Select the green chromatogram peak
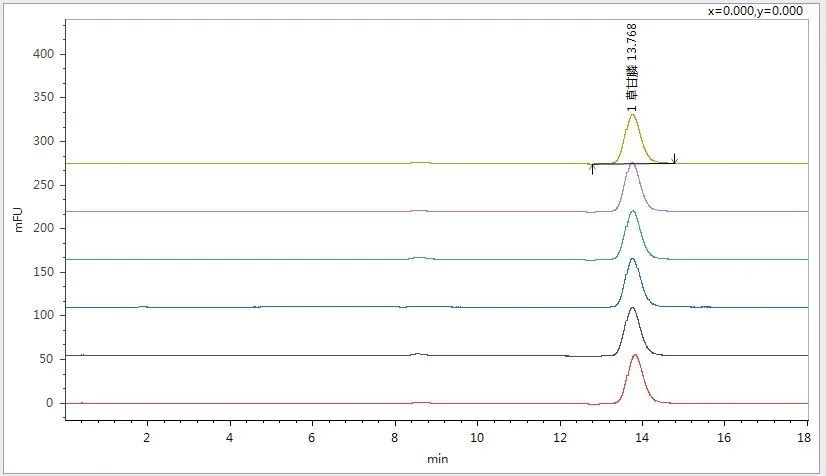 [x=632, y=213]
